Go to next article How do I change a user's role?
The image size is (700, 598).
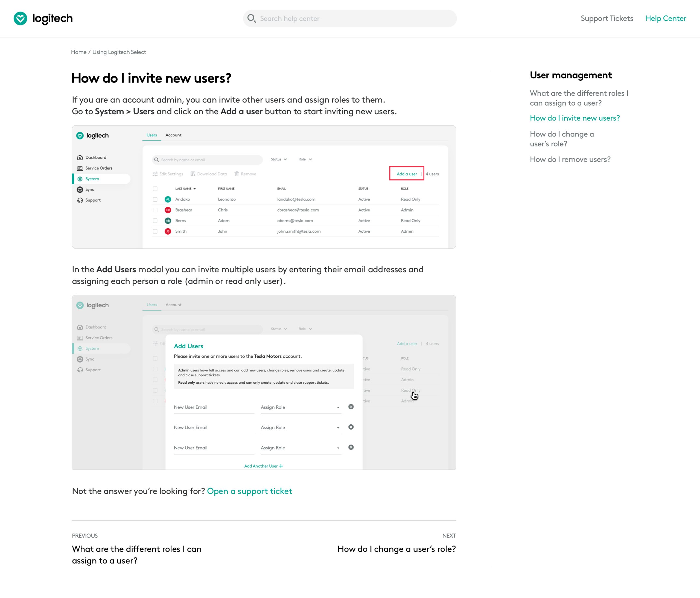pos(397,549)
